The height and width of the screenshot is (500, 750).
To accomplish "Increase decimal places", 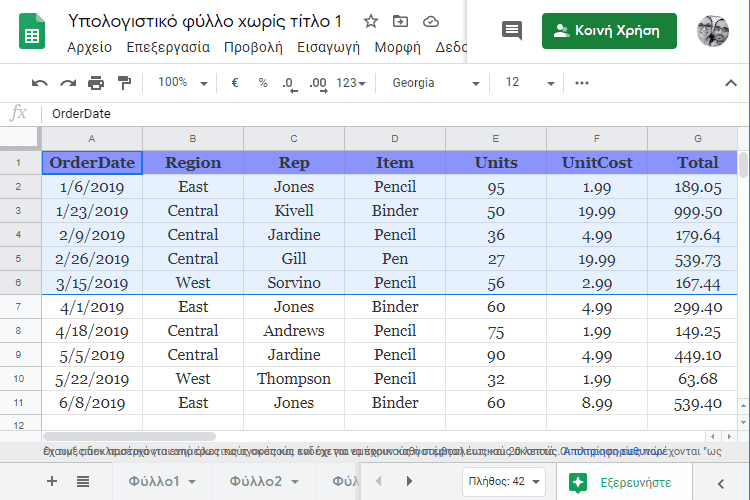I will 318,84.
